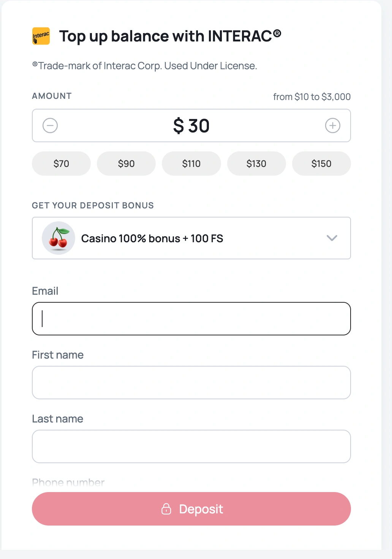The height and width of the screenshot is (559, 392).
Task: Expand the deposit bonus chevron
Action: coord(332,238)
